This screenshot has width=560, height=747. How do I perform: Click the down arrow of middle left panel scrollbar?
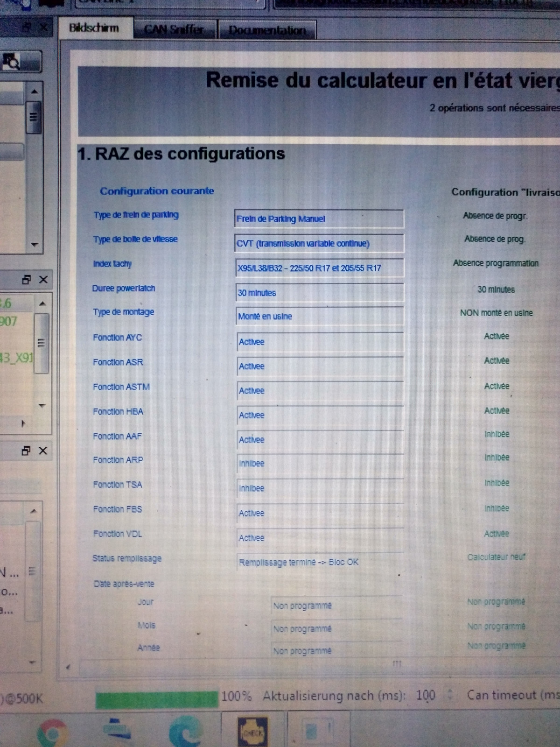click(x=42, y=405)
